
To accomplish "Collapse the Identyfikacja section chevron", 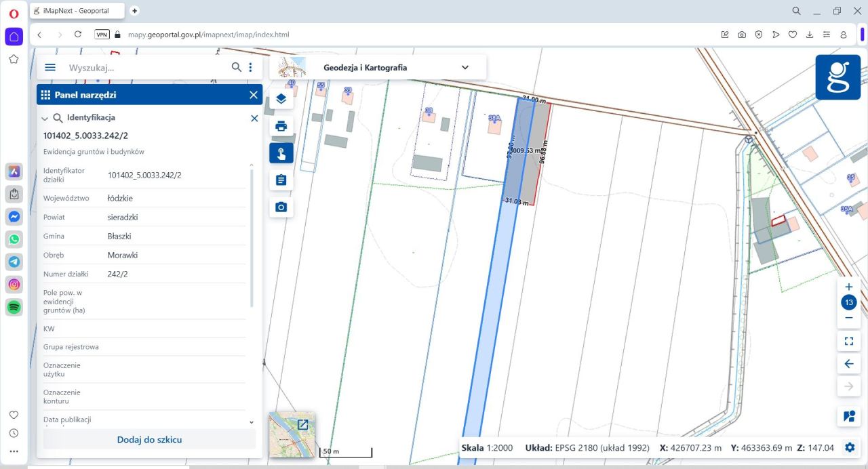I will click(45, 118).
